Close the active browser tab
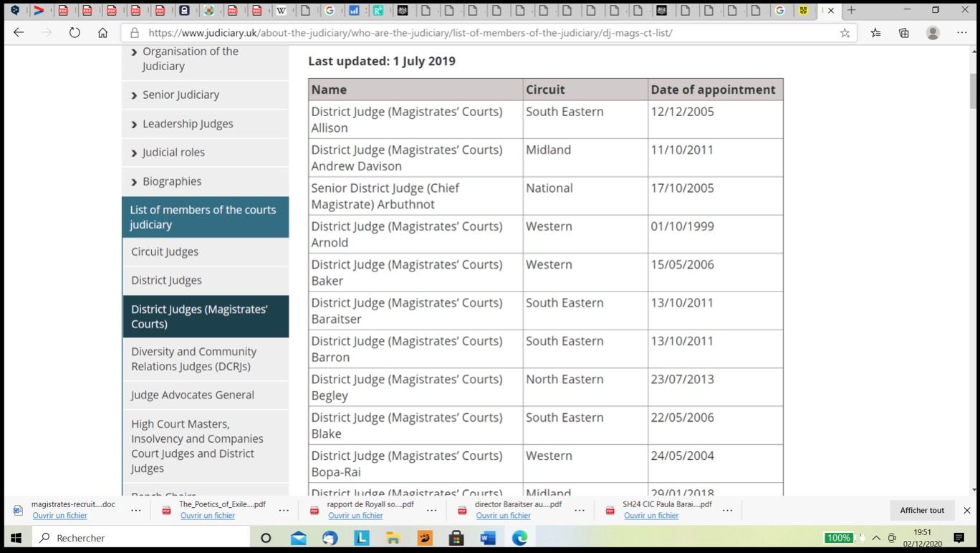The height and width of the screenshot is (553, 980). click(x=831, y=11)
